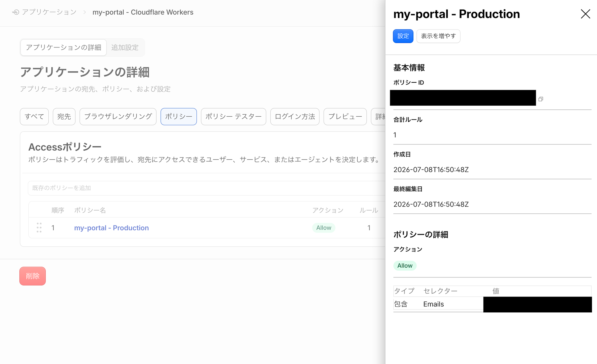Select the ポリシー テスター filter tab
Screen dimensions: 597x364
click(x=233, y=116)
